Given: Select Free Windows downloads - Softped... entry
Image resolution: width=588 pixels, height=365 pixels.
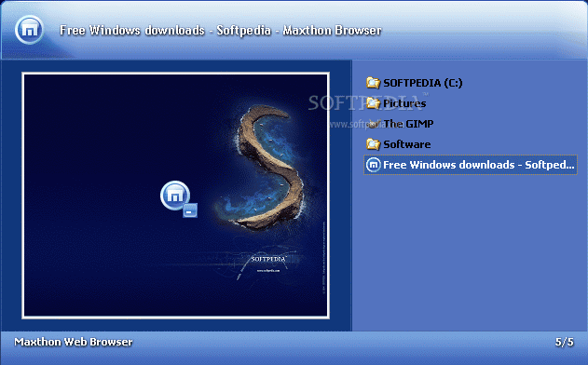Looking at the screenshot, I should pos(471,165).
